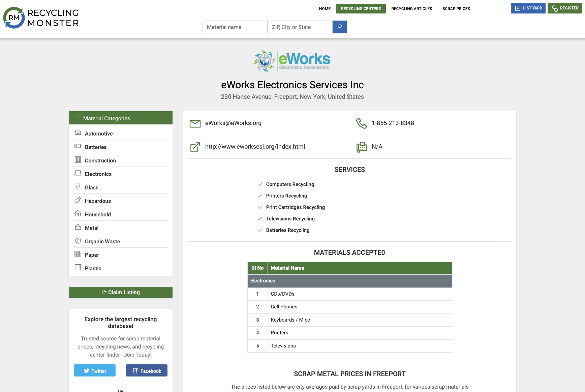
Task: Open the Electronics category
Action: [98, 174]
